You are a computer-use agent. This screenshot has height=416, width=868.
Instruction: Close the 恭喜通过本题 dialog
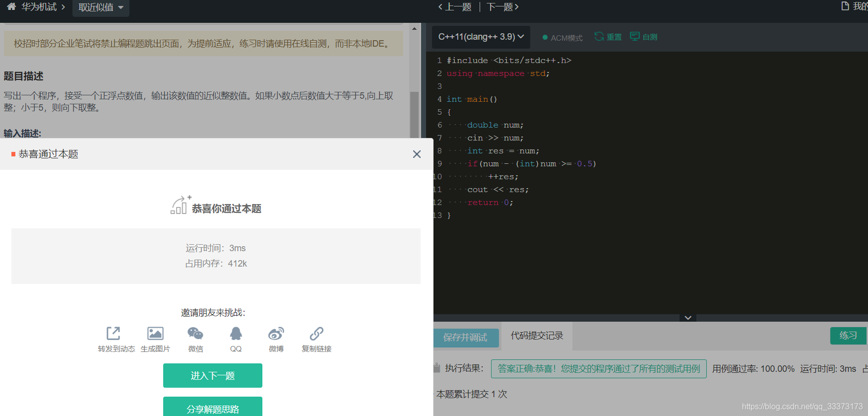coord(417,154)
